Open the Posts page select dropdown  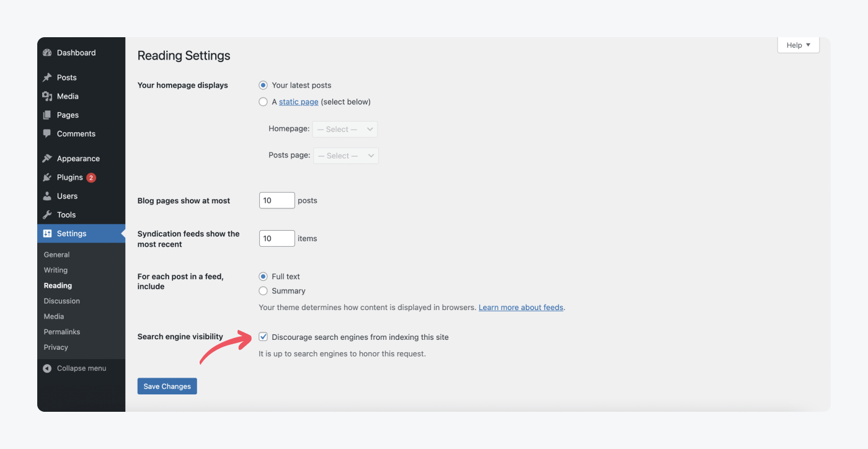coord(345,155)
